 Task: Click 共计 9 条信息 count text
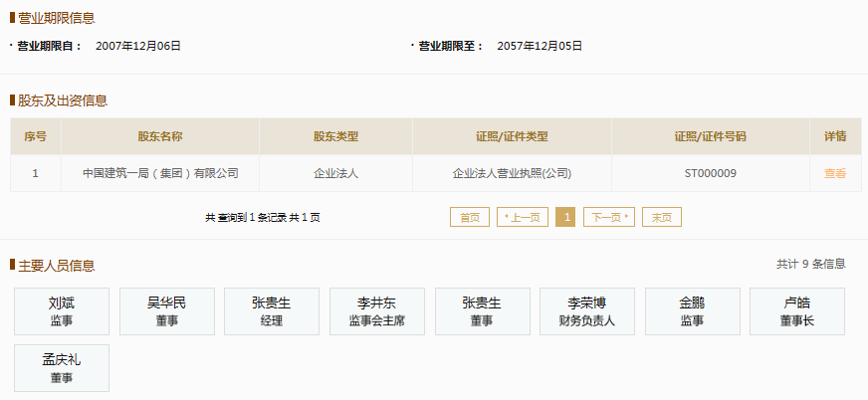click(811, 264)
